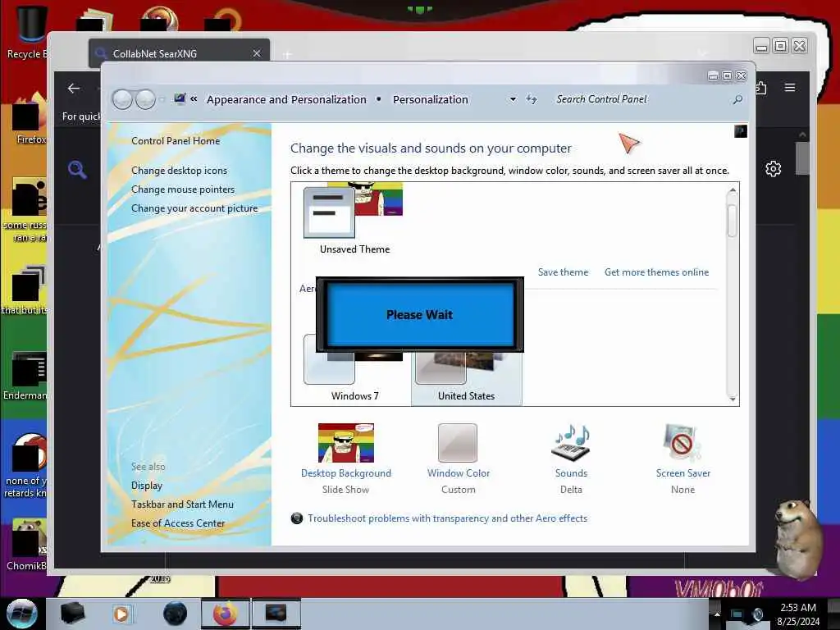Image resolution: width=840 pixels, height=630 pixels.
Task: Open Firefox extensions puzzle icon
Action: tap(761, 87)
